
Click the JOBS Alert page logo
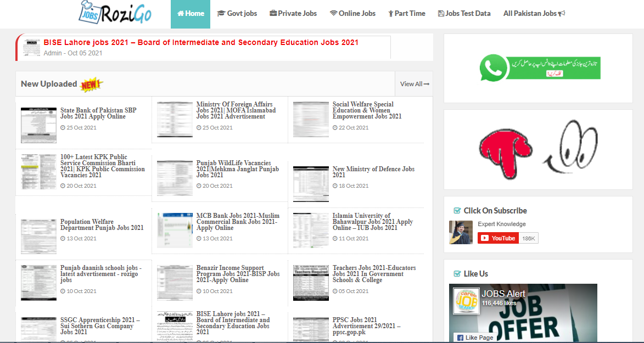[x=466, y=301]
